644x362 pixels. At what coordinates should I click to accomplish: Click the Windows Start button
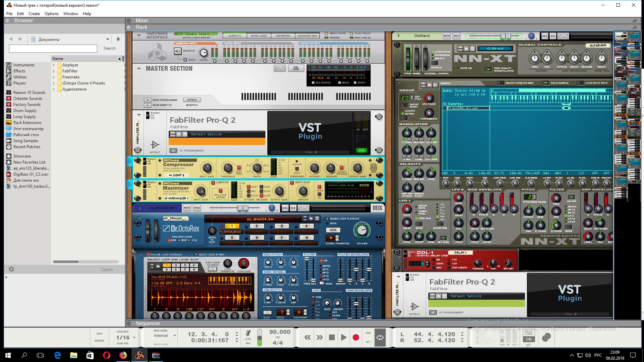(x=8, y=355)
